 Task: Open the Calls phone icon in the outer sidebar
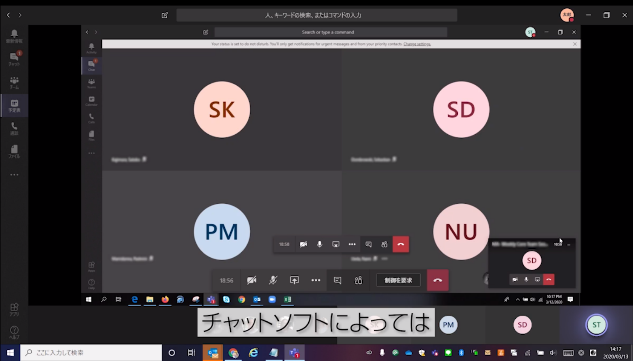[14, 128]
